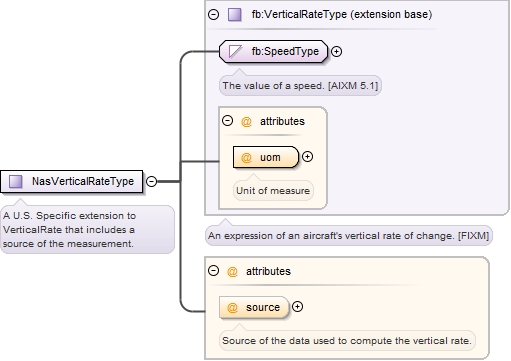Click the fb:SpeedType label
Viewport: 511px width, 361px height.
(285, 51)
